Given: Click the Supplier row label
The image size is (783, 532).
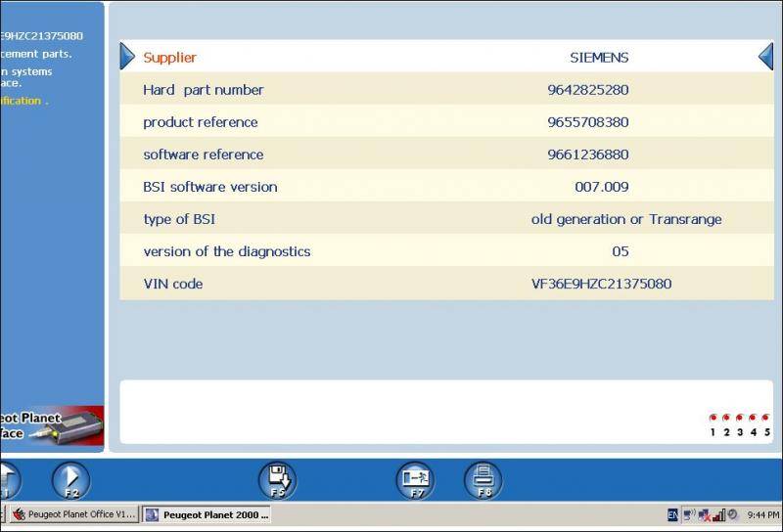Looking at the screenshot, I should (169, 58).
